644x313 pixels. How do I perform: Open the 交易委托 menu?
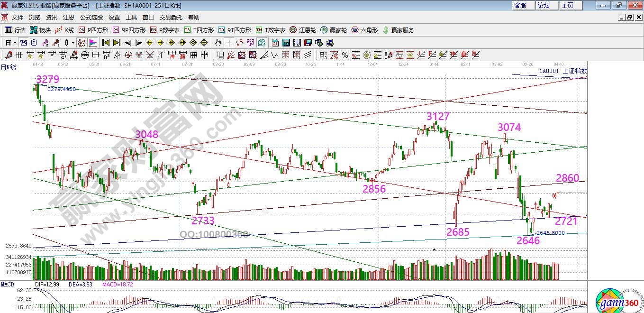point(171,18)
